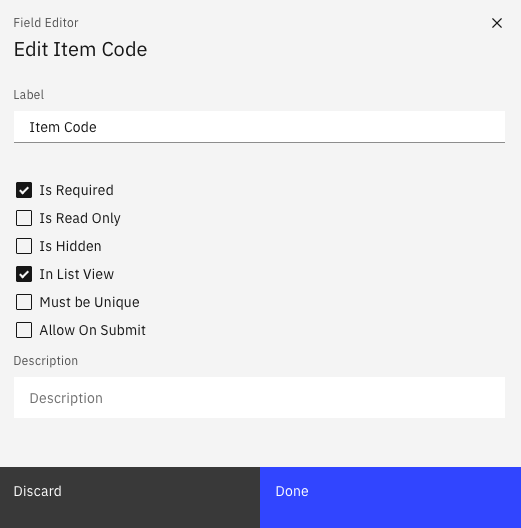Enable the Is Read Only checkbox

coord(24,218)
